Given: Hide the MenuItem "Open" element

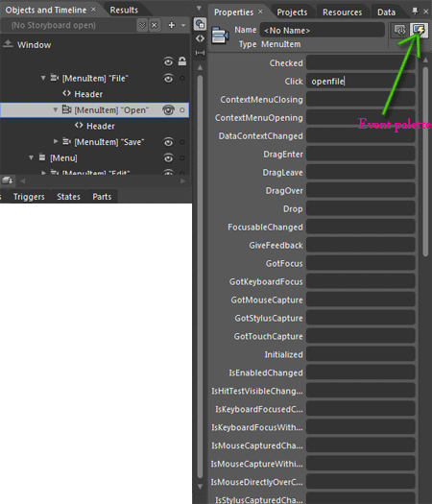Looking at the screenshot, I should click(x=168, y=110).
